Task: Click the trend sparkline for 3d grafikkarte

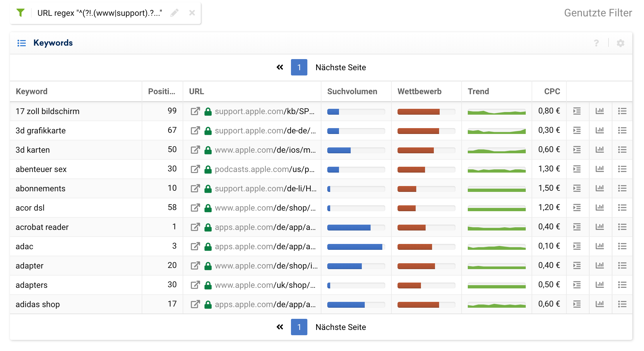Action: pyautogui.click(x=497, y=131)
